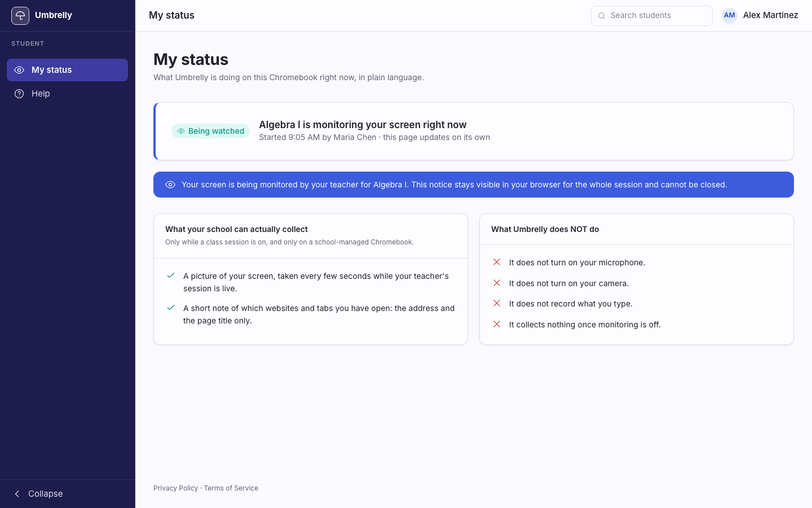Collapse the sidebar
This screenshot has width=812, height=508.
[67, 494]
